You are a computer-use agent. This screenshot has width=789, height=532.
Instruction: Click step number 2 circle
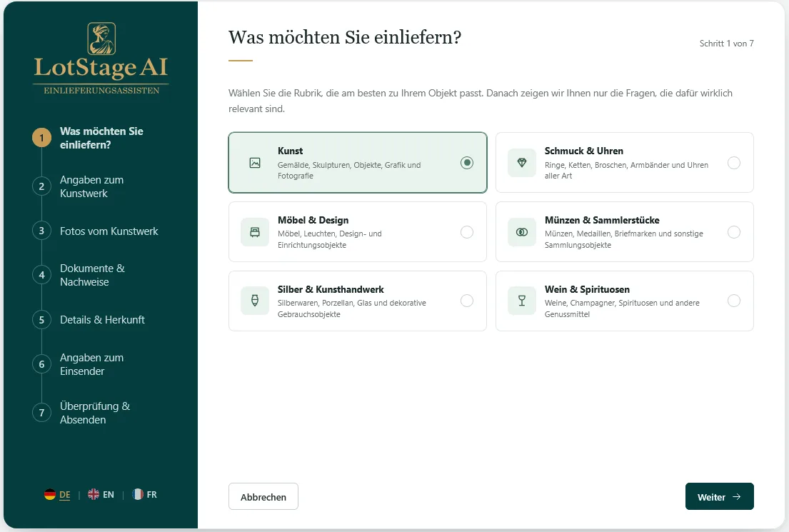[x=41, y=186]
